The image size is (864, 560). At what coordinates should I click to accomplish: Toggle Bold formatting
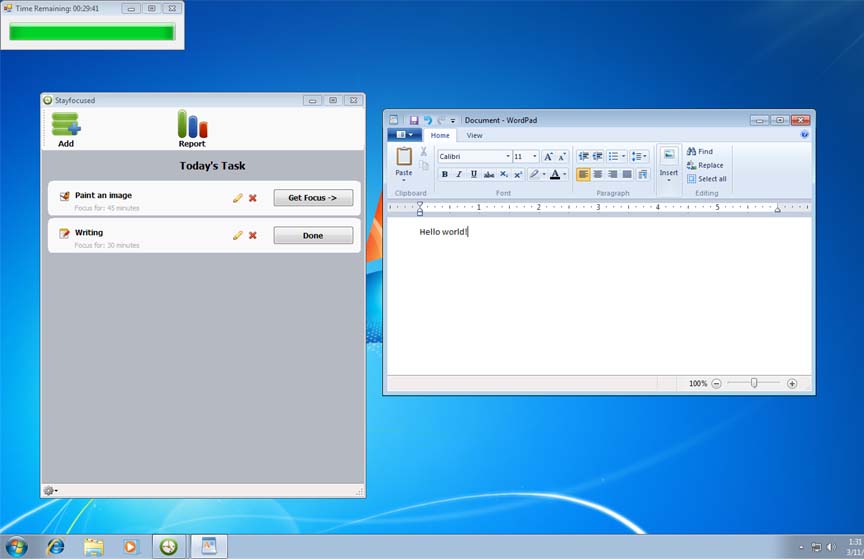pos(445,174)
